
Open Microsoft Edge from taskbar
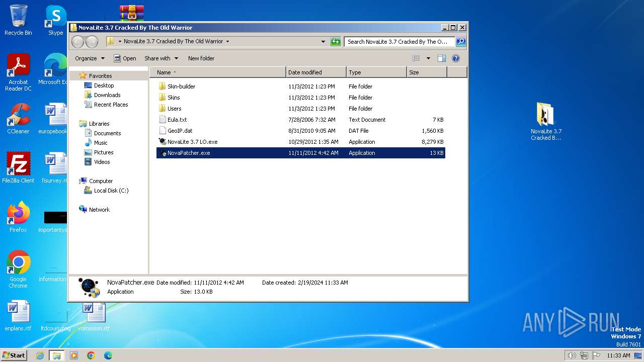click(x=108, y=355)
